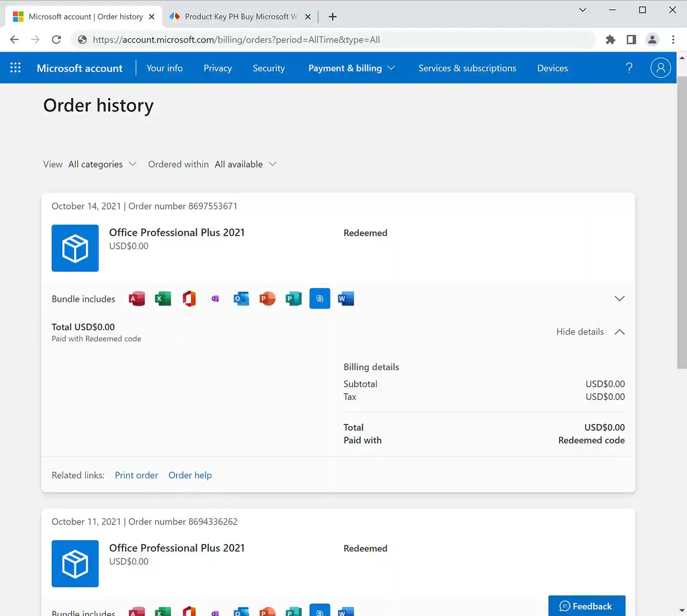This screenshot has width=687, height=616.
Task: Reload the current page
Action: point(56,40)
